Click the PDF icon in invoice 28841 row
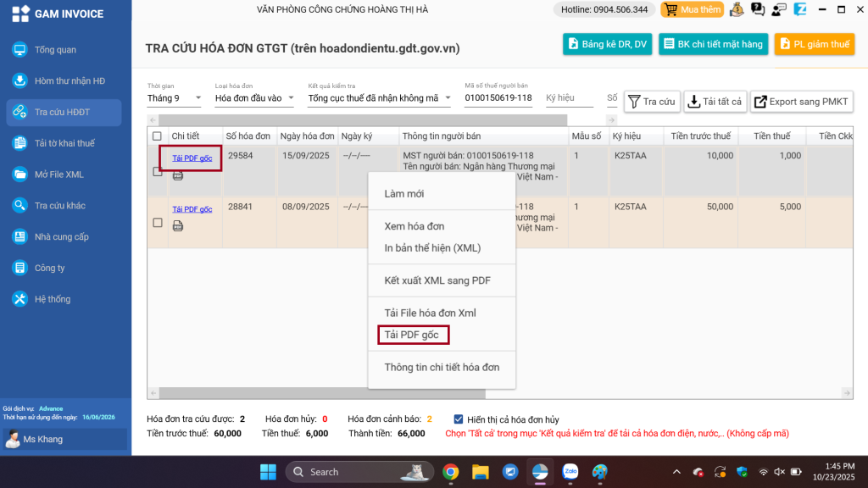This screenshot has width=868, height=488. click(x=178, y=226)
